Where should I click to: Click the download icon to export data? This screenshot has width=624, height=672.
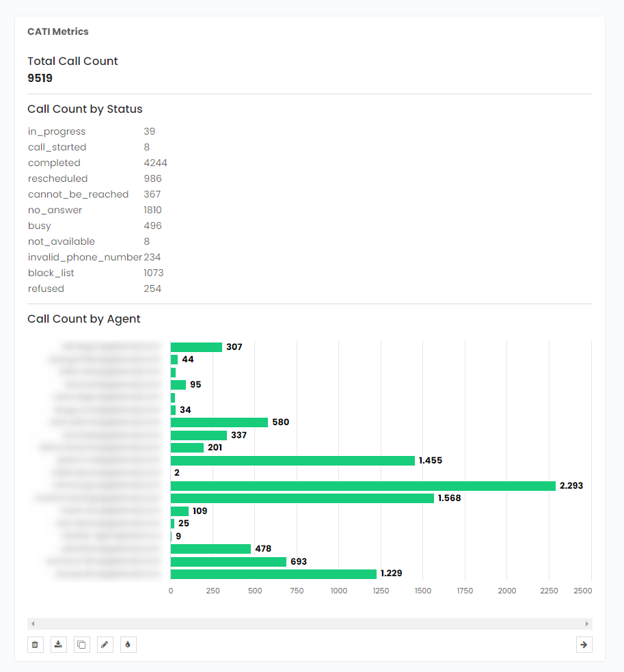58,644
